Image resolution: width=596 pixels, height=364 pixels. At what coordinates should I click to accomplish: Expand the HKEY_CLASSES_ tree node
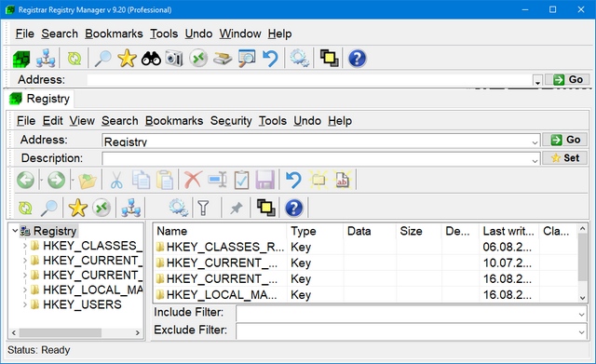click(25, 246)
